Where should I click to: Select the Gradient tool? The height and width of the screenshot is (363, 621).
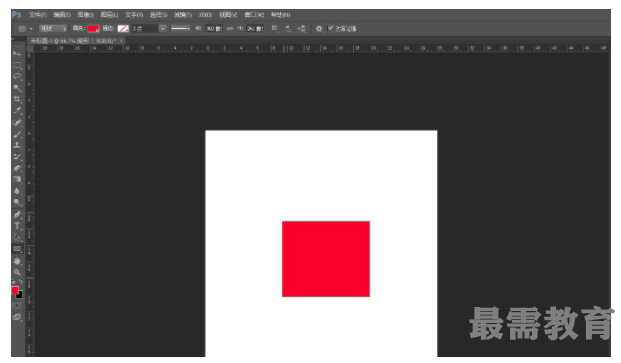click(17, 180)
